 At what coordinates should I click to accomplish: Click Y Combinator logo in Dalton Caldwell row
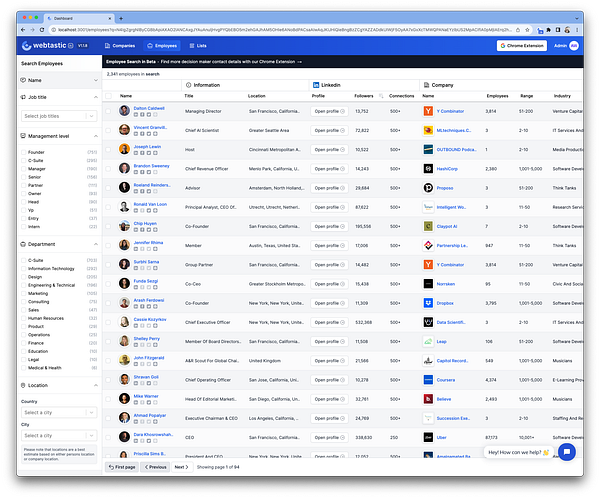pos(428,111)
